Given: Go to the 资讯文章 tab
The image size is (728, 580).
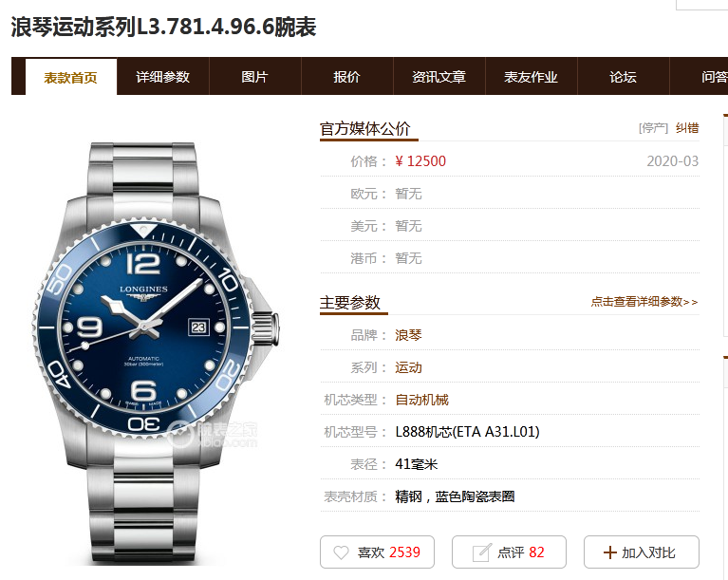Looking at the screenshot, I should pyautogui.click(x=439, y=77).
